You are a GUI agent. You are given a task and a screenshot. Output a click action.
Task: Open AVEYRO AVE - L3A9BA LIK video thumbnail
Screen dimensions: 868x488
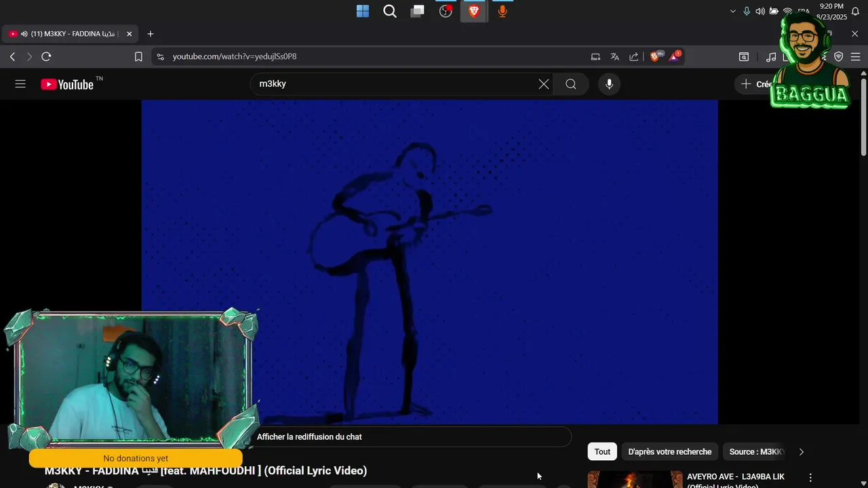tap(635, 479)
